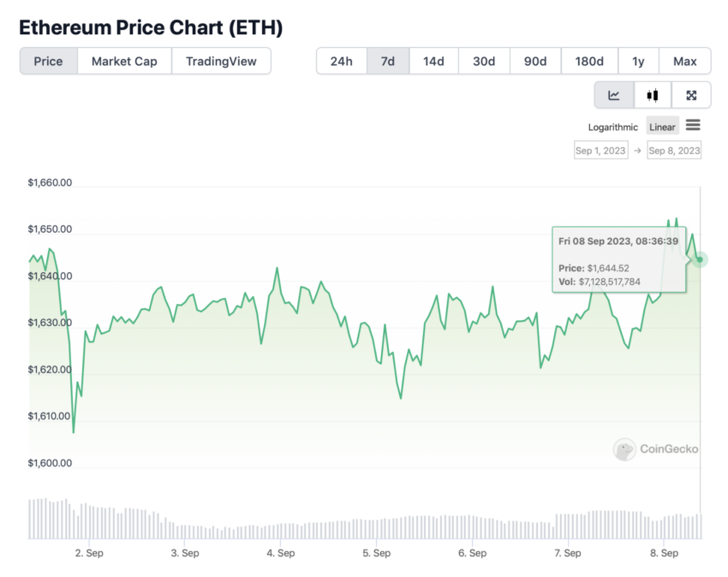
Task: Choose the 30d time range
Action: pyautogui.click(x=484, y=62)
